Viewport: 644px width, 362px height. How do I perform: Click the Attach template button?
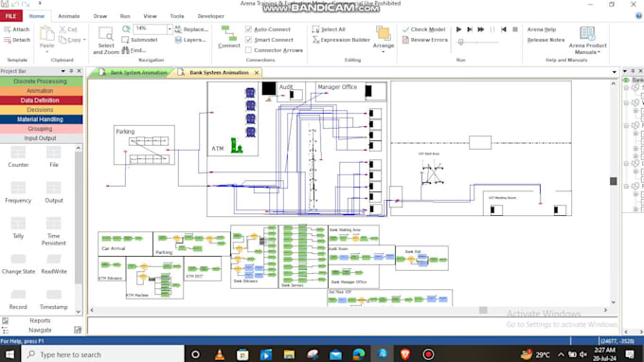(16, 29)
